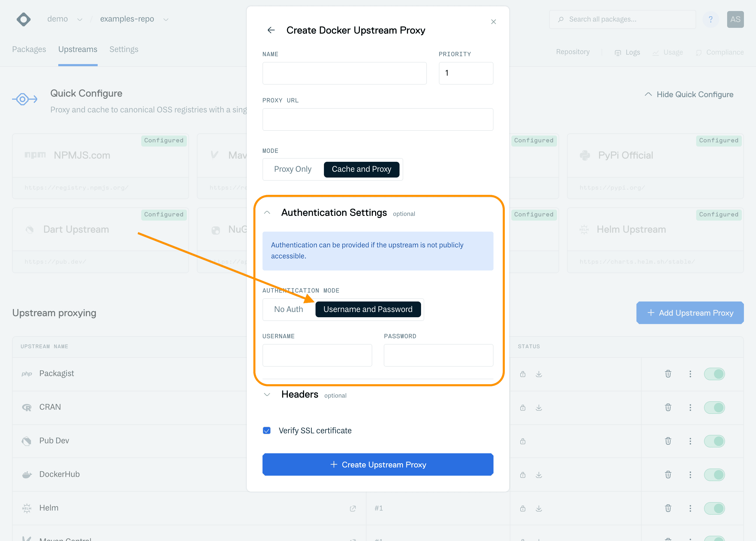Open the Settings tab
This screenshot has height=541, width=756.
(123, 49)
